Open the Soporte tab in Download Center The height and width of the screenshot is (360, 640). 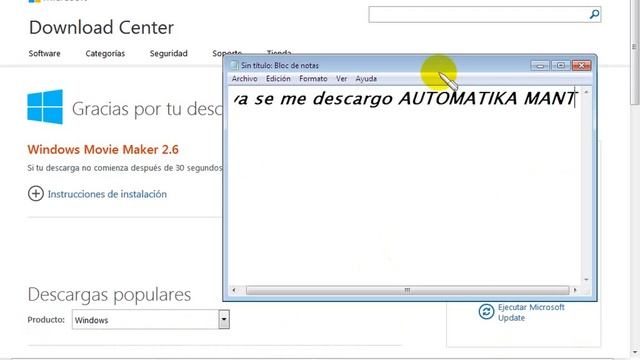tap(227, 53)
